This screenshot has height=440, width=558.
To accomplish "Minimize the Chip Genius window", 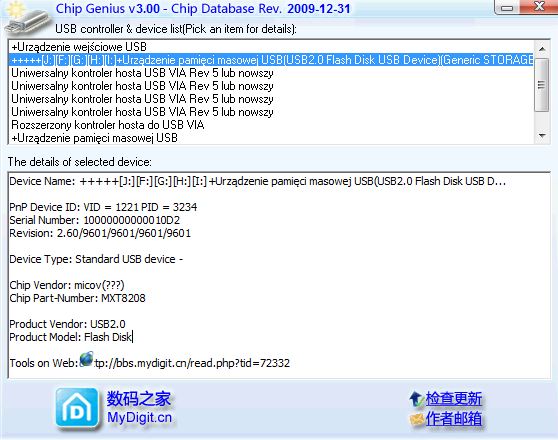I will tap(507, 7).
